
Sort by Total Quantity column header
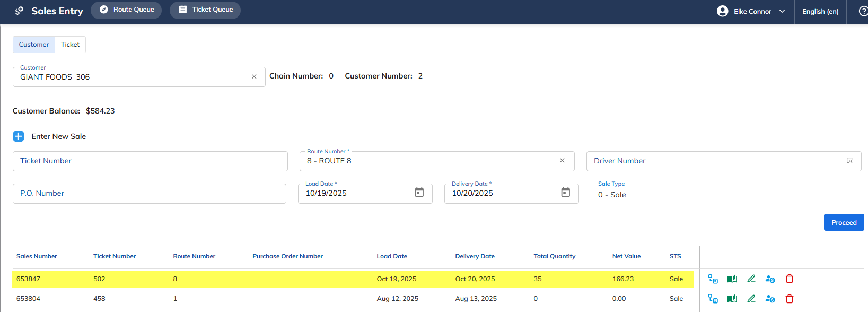(554, 256)
